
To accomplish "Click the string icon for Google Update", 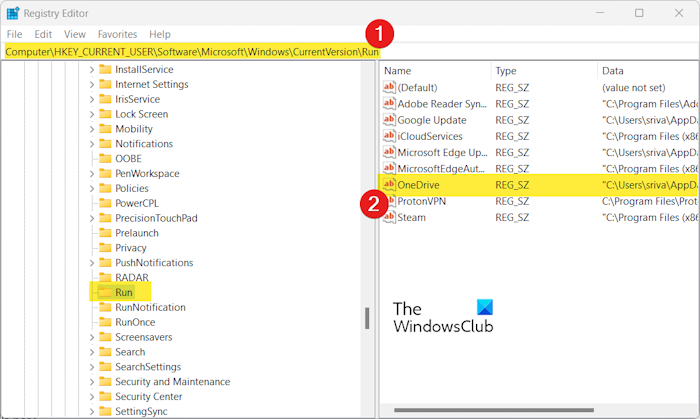I will 389,120.
